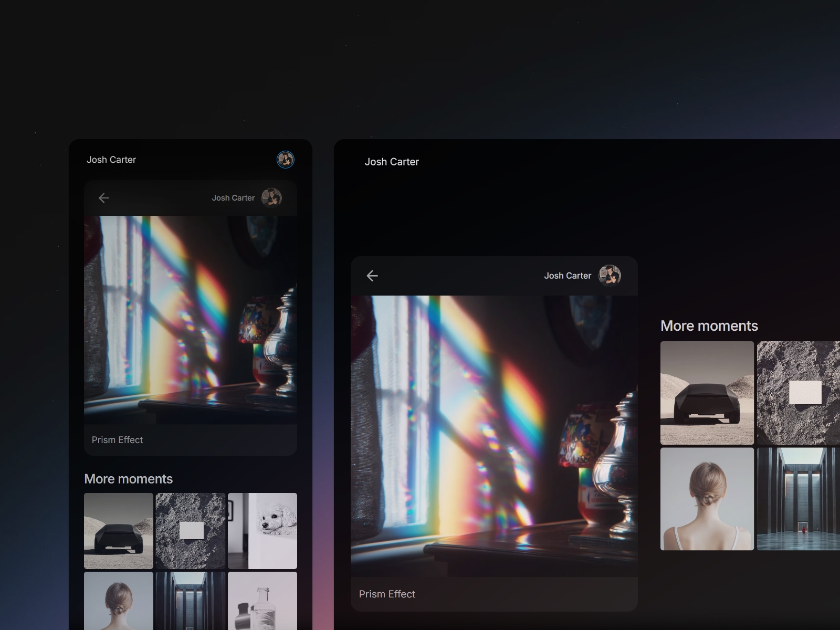Image resolution: width=840 pixels, height=630 pixels.
Task: Click the More moments section heading on mobile
Action: click(x=128, y=479)
